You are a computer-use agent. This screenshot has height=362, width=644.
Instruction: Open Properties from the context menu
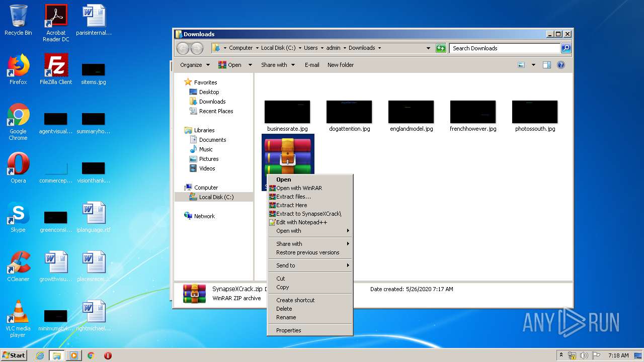pos(310,330)
